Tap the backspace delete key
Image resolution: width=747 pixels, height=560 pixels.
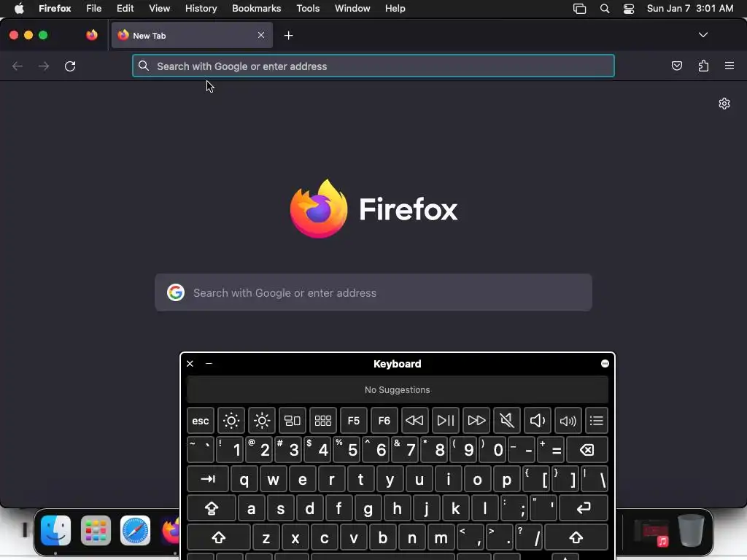click(587, 449)
